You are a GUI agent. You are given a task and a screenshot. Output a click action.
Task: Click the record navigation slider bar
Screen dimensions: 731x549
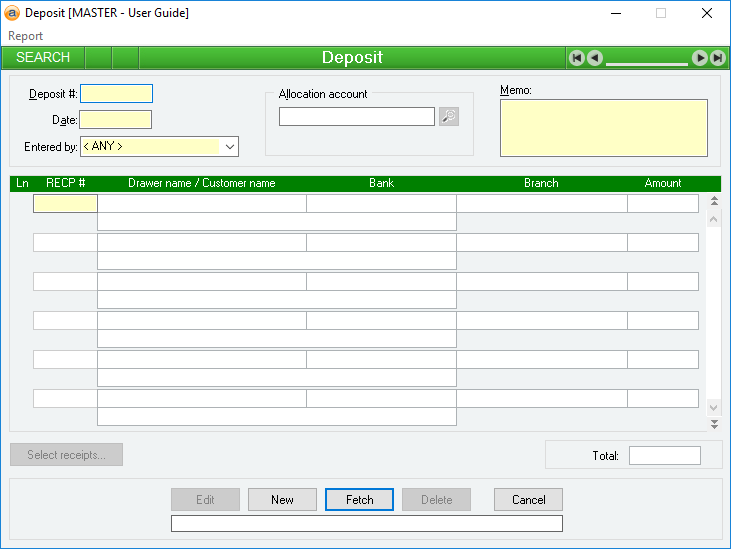click(x=647, y=62)
